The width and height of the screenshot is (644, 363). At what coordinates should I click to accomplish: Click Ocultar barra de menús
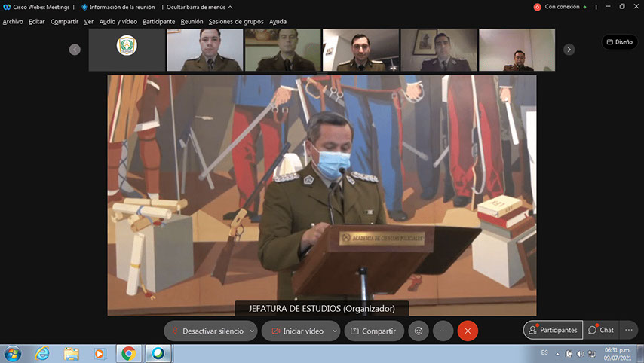(195, 7)
